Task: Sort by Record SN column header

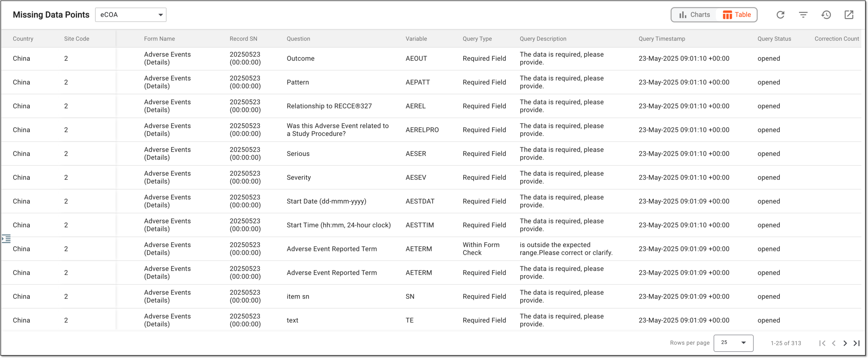Action: [x=243, y=39]
